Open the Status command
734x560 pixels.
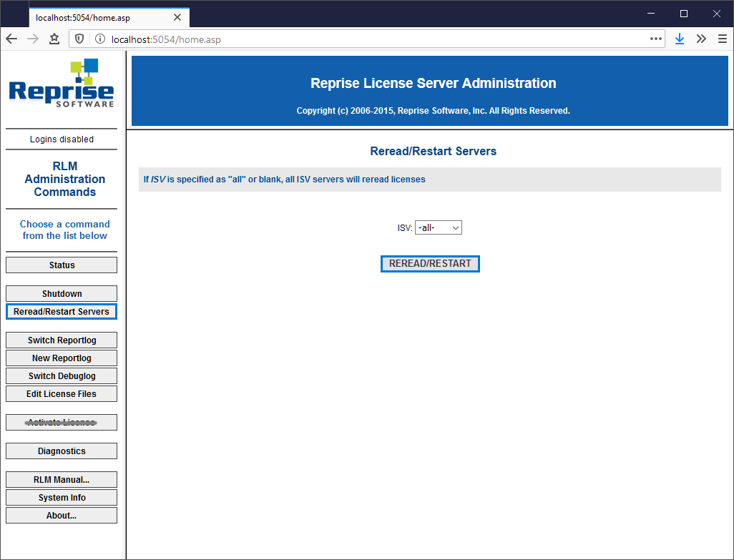[62, 265]
